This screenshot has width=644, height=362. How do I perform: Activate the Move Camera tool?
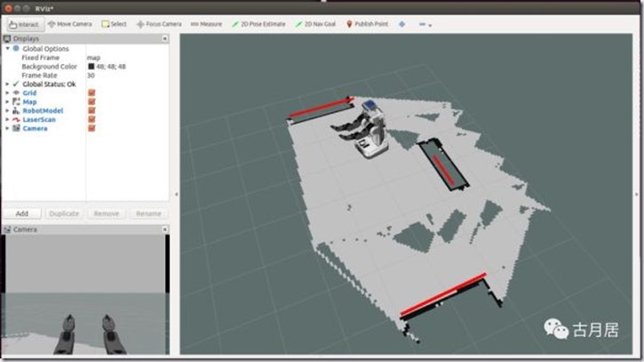[69, 24]
